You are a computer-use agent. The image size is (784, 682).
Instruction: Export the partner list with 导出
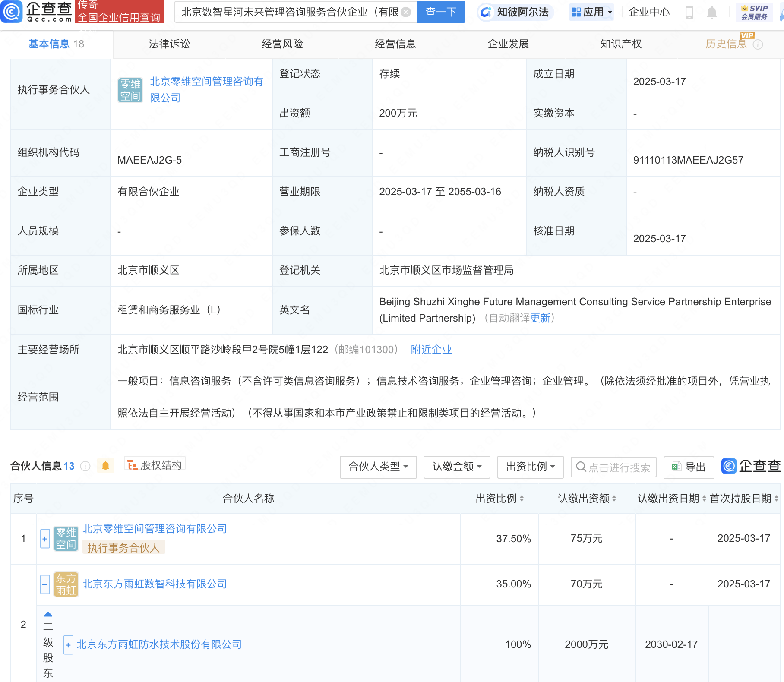(689, 467)
